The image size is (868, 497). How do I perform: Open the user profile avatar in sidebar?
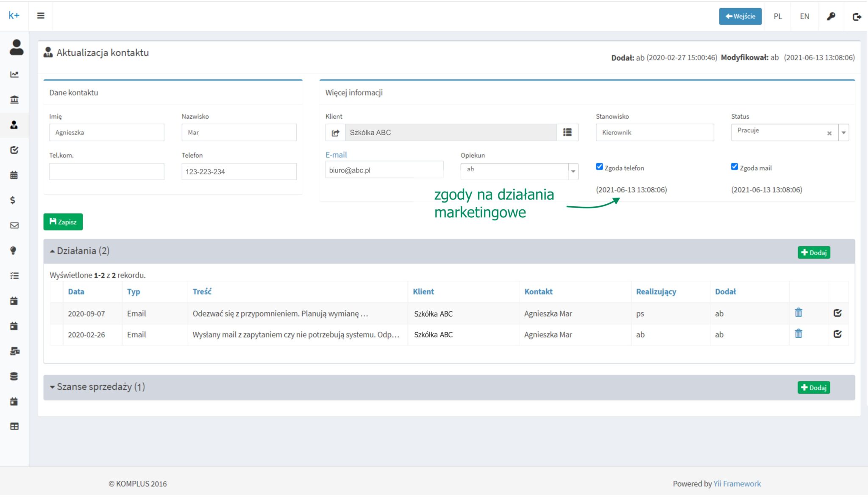[x=17, y=47]
